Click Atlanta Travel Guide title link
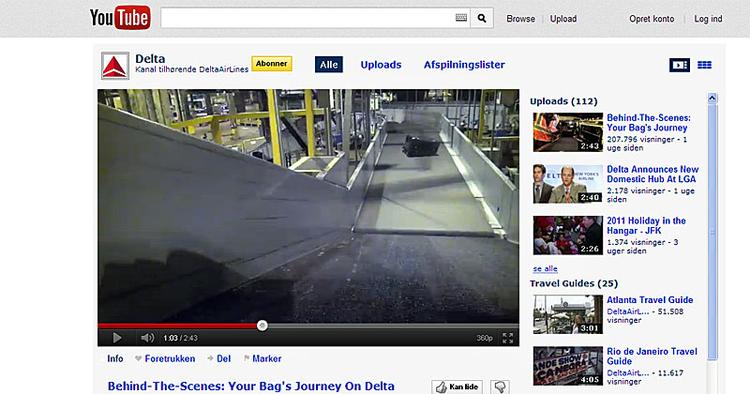The width and height of the screenshot is (750, 394). 650,300
